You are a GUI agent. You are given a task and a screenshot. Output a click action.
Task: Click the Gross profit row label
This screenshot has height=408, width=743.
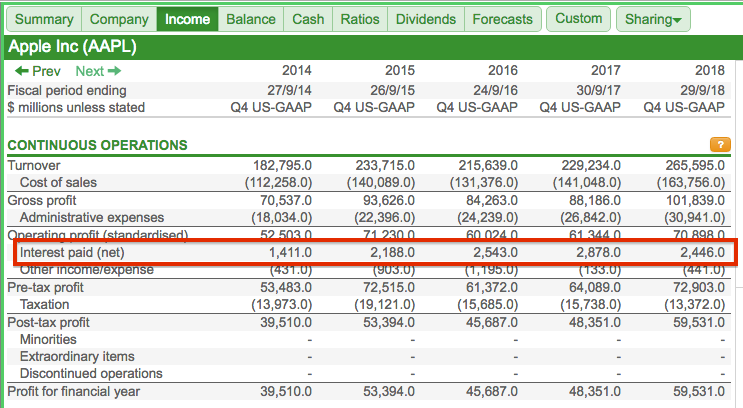(42, 200)
